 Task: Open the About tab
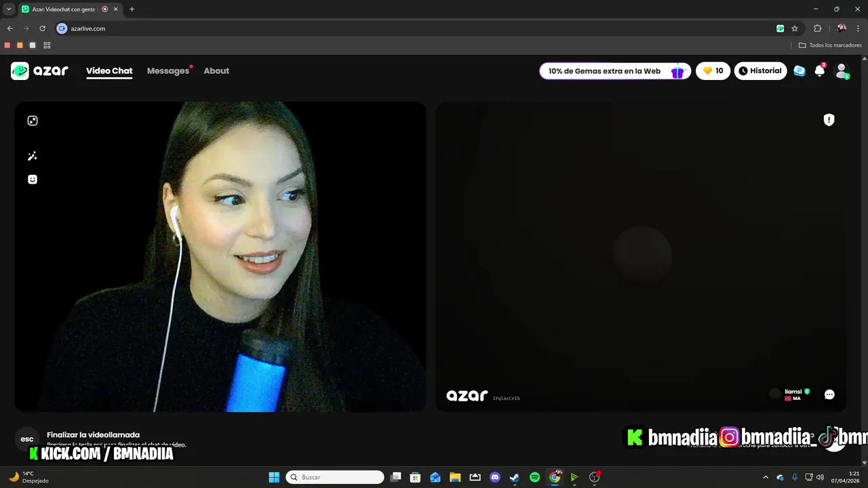216,70
